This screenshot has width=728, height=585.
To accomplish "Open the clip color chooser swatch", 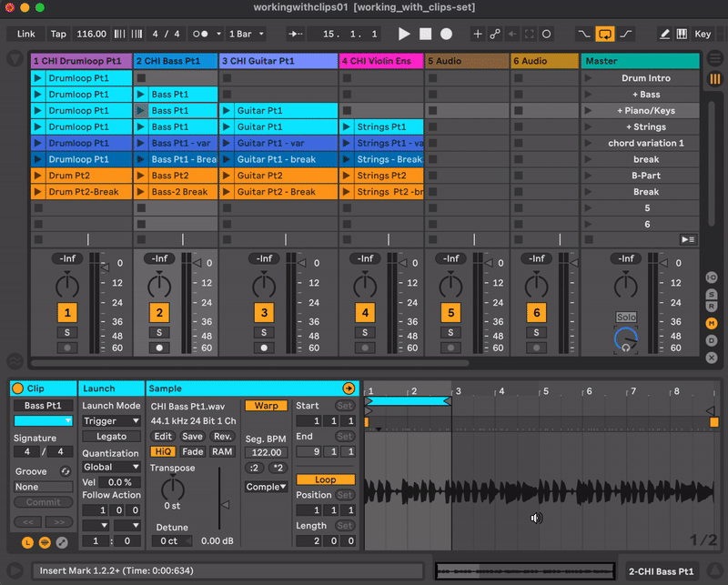I will click(x=43, y=421).
